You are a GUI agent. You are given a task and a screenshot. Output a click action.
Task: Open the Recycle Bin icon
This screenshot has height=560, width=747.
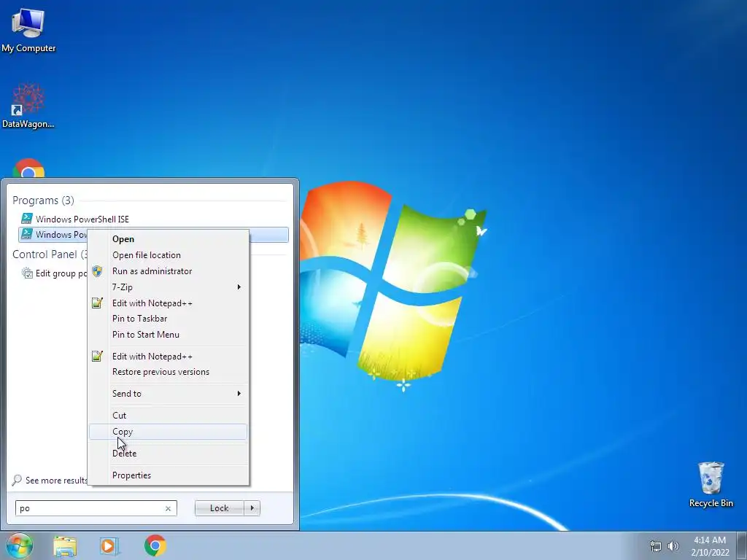[x=711, y=484]
